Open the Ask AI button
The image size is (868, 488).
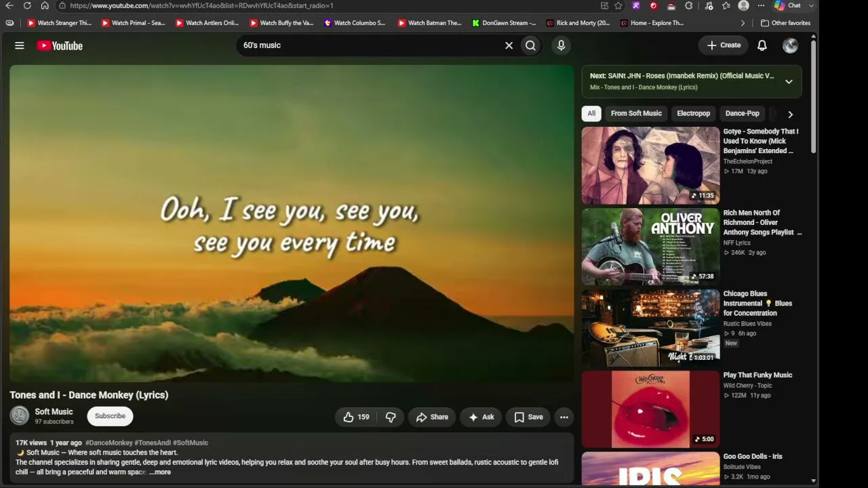pyautogui.click(x=481, y=417)
